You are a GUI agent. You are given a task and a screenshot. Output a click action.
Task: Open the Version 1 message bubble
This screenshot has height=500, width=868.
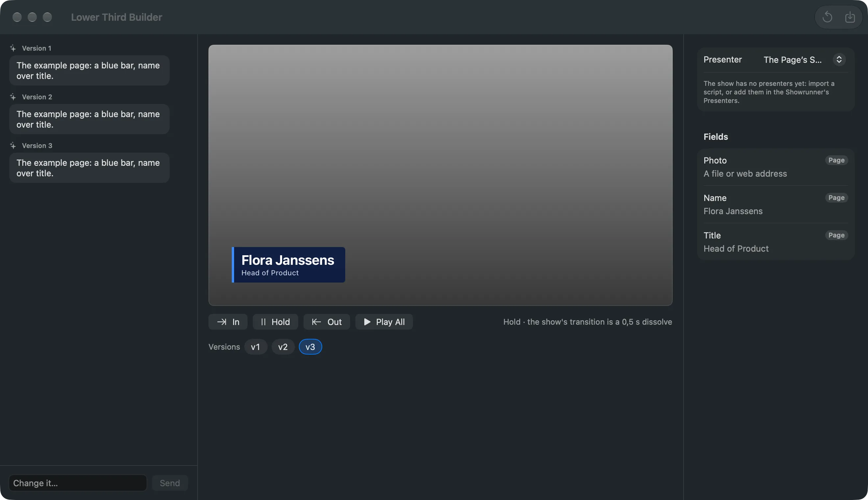click(89, 71)
